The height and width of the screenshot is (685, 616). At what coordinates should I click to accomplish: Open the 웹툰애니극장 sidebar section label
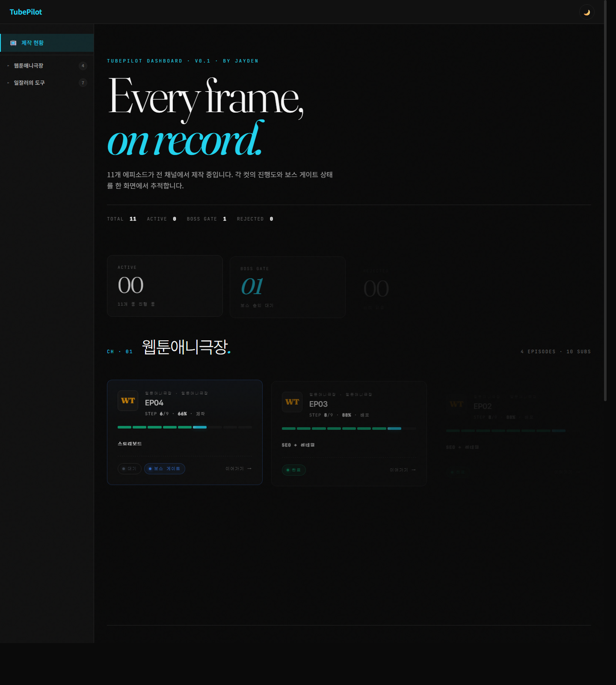point(29,66)
